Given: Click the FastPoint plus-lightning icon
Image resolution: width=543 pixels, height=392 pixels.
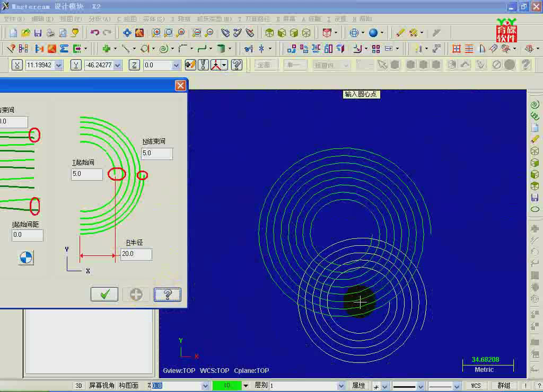Looking at the screenshot, I should point(190,65).
